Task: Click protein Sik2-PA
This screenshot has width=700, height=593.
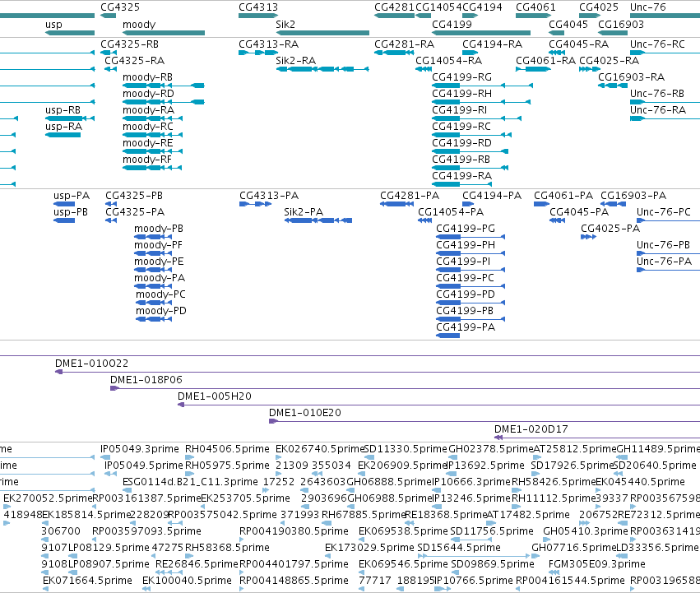Action: [304, 212]
